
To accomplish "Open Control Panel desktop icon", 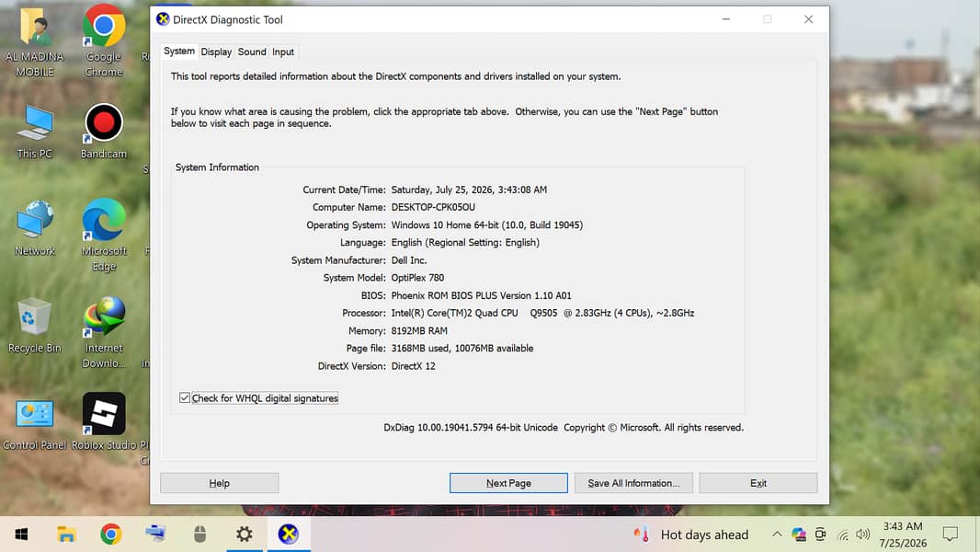I will (x=34, y=424).
